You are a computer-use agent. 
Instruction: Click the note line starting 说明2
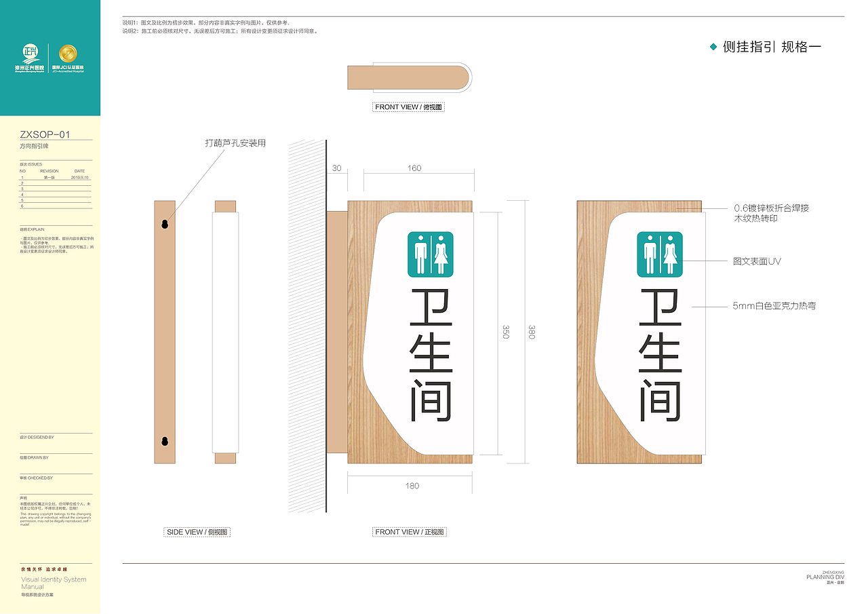click(220, 31)
